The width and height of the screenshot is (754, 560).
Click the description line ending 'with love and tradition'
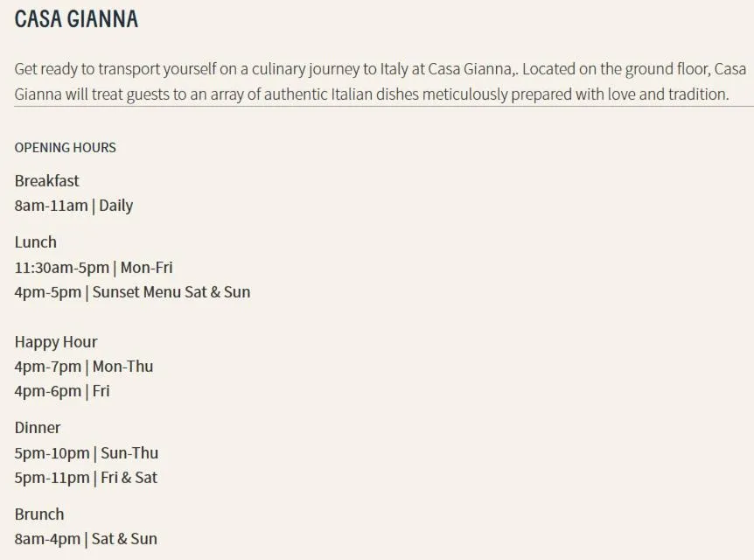click(x=372, y=94)
